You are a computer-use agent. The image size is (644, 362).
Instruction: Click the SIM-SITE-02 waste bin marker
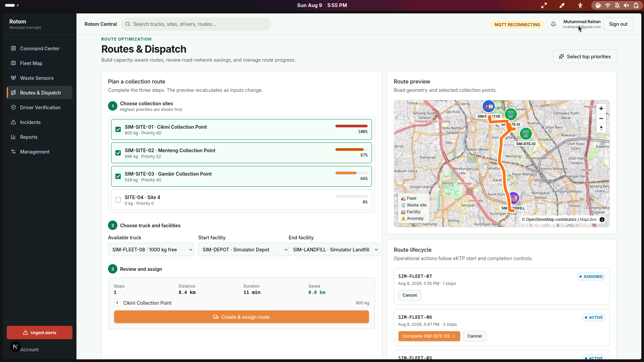coord(526,134)
